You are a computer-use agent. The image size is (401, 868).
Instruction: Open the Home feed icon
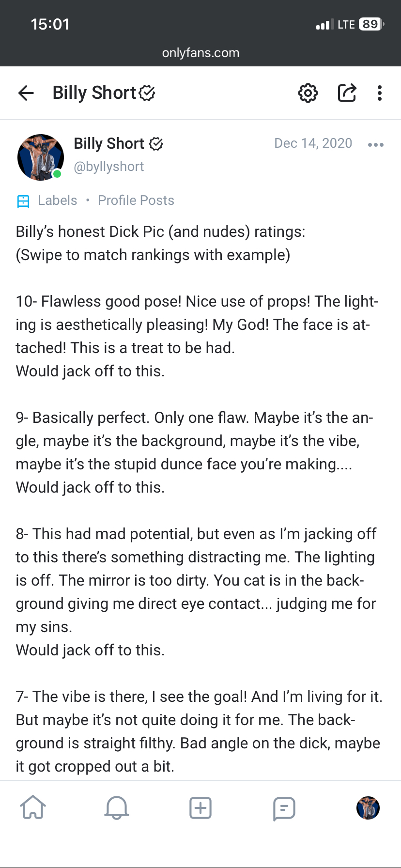click(x=33, y=808)
